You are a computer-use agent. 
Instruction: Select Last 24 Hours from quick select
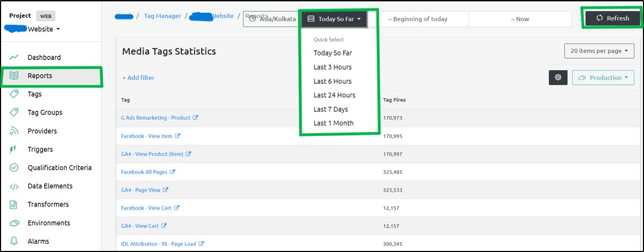pyautogui.click(x=334, y=95)
